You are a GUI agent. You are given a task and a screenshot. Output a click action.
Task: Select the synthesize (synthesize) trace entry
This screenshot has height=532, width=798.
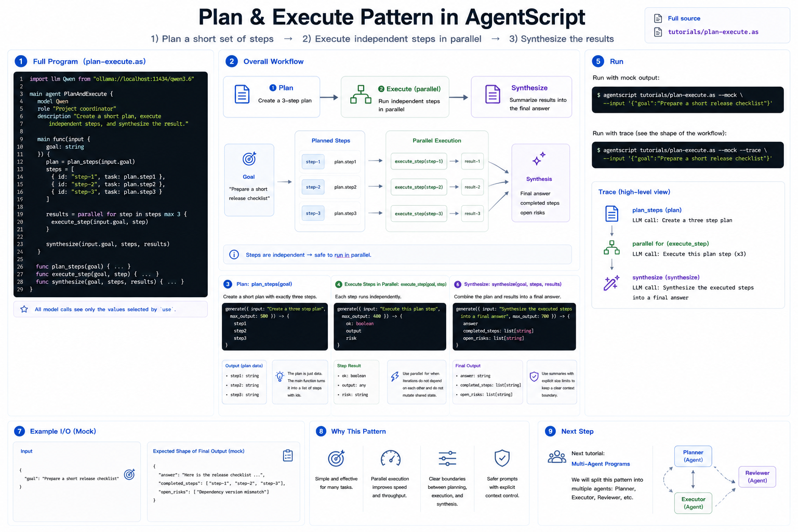coord(666,277)
